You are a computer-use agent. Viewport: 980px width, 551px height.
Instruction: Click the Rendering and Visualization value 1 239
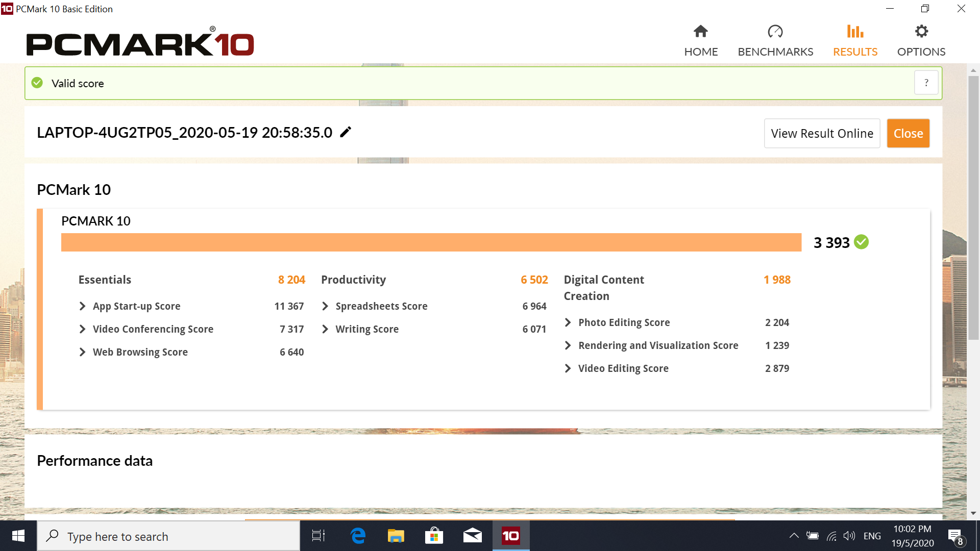(777, 345)
